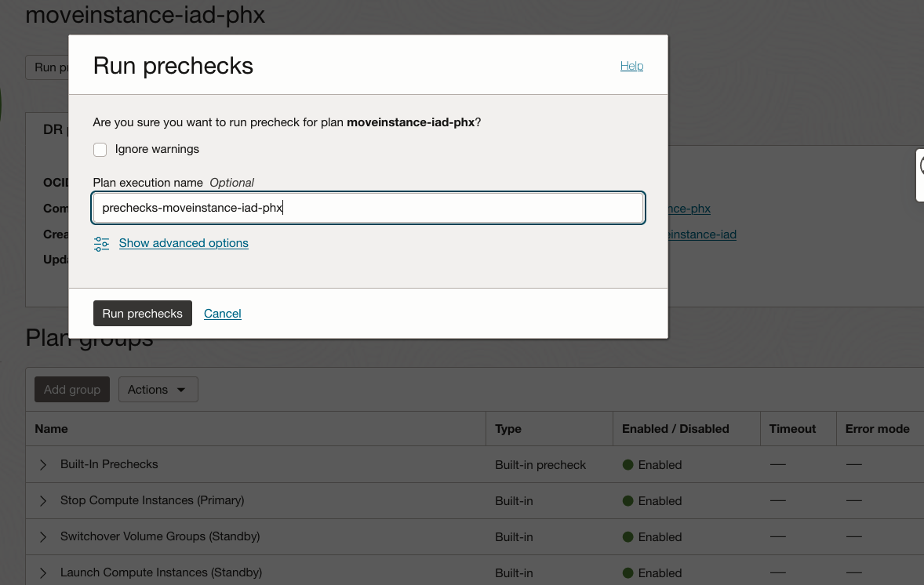Viewport: 924px width, 585px height.
Task: Click the advanced options sliders icon
Action: [101, 244]
